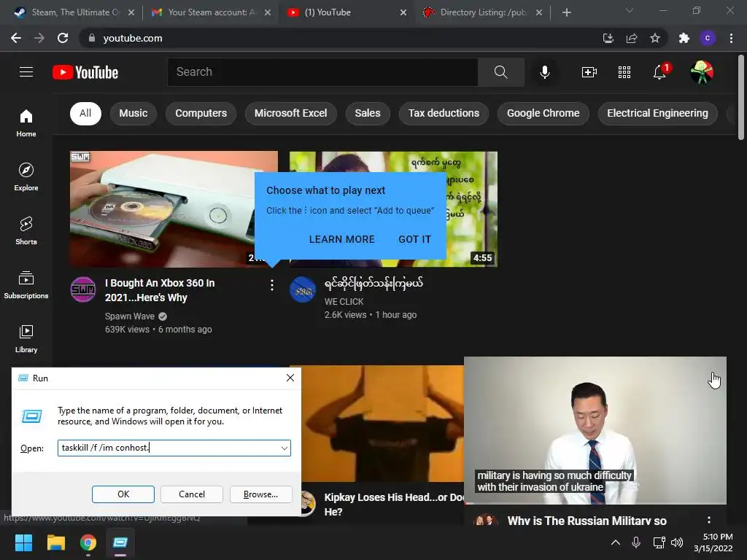
Task: Close the Run dialog window
Action: point(290,378)
